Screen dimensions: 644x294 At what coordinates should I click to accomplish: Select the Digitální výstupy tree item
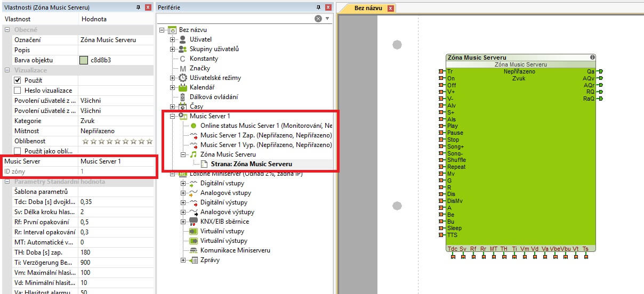click(224, 202)
